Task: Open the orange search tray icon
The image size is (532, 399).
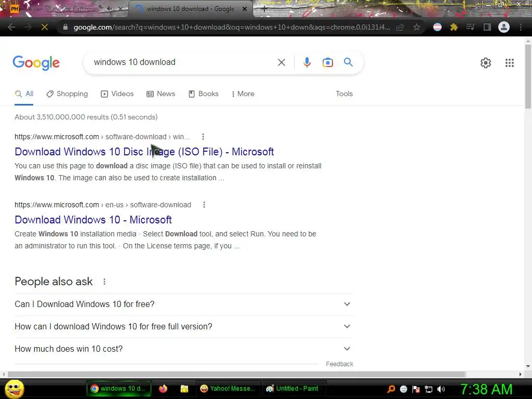Action: (391, 389)
